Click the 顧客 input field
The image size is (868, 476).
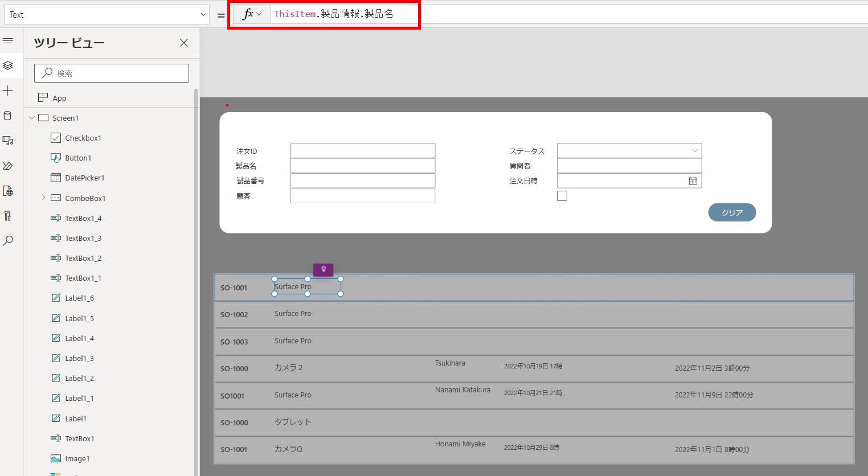[363, 196]
